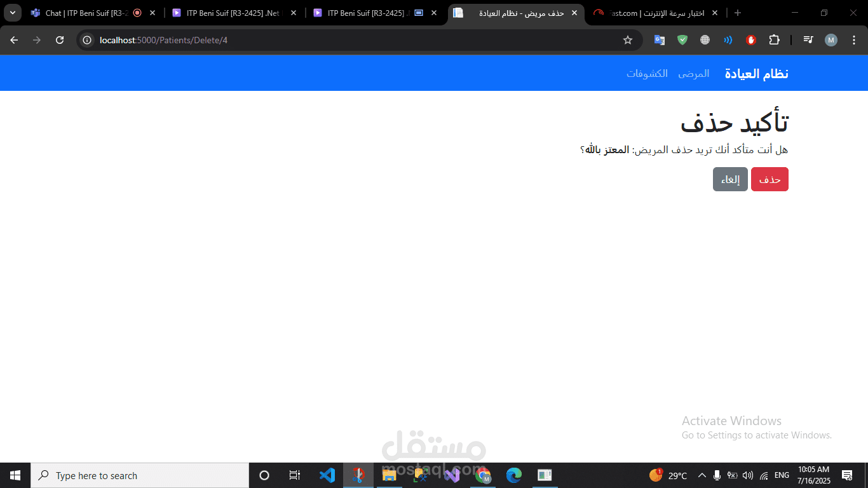Viewport: 868px width, 488px height.
Task: Switch to the ITP Beni Suif .Net tab
Action: [x=233, y=13]
